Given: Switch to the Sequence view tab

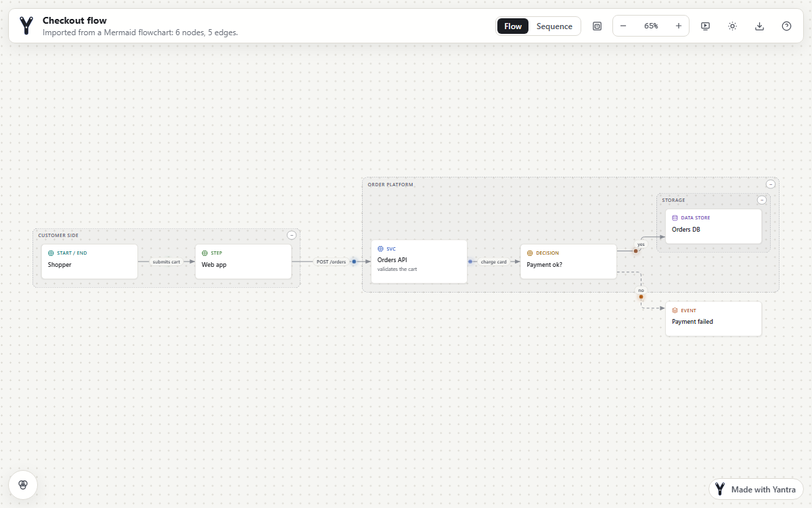Looking at the screenshot, I should coord(554,26).
